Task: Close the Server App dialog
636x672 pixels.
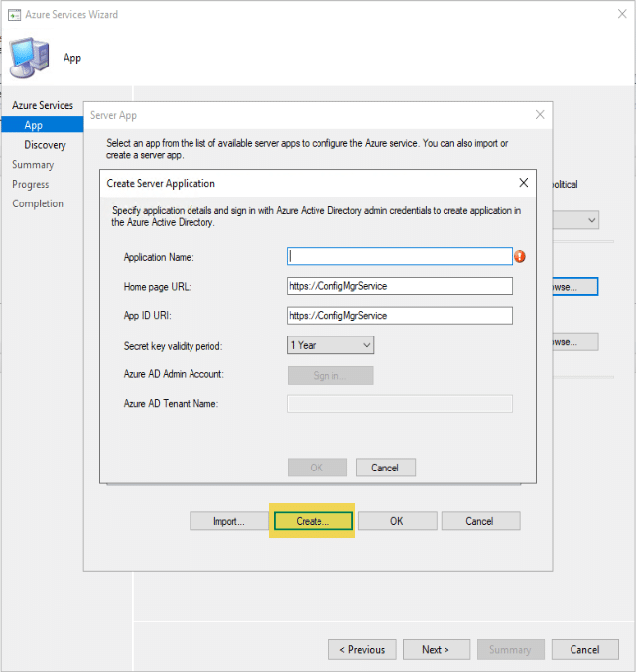Action: 540,115
